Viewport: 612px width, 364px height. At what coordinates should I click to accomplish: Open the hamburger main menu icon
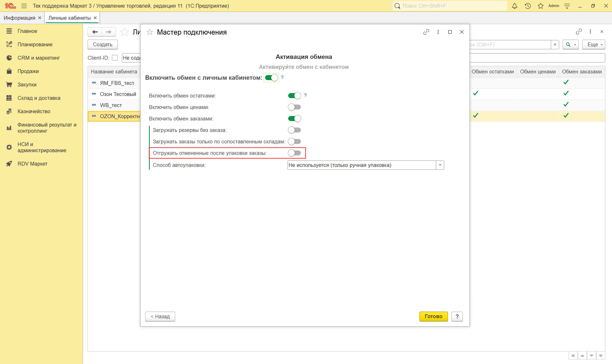click(24, 6)
